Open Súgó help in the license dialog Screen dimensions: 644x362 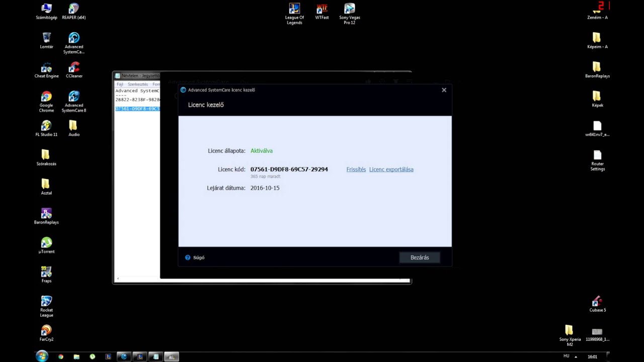coord(195,257)
